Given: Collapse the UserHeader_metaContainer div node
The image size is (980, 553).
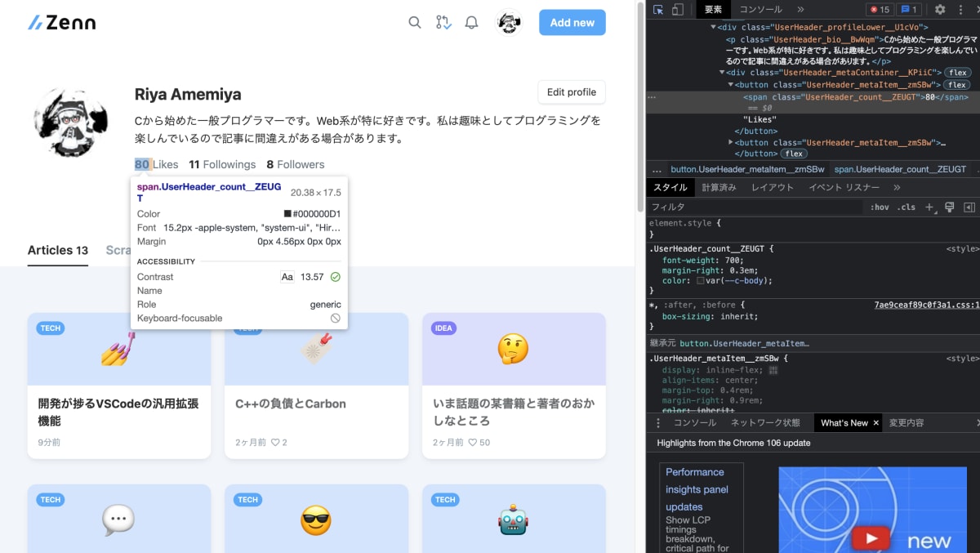Looking at the screenshot, I should tap(723, 73).
